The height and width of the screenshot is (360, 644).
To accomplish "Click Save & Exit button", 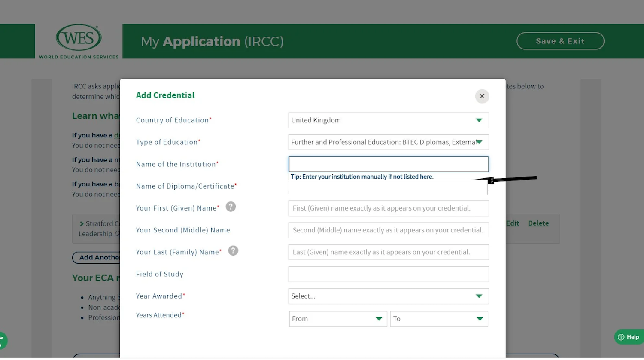I will pyautogui.click(x=560, y=41).
